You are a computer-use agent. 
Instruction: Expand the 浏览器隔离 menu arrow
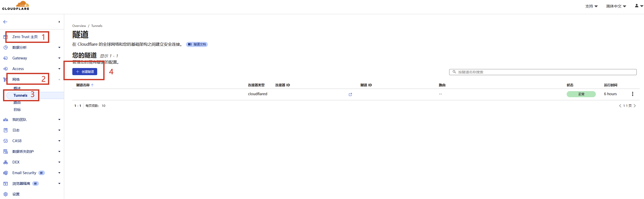tap(59, 184)
